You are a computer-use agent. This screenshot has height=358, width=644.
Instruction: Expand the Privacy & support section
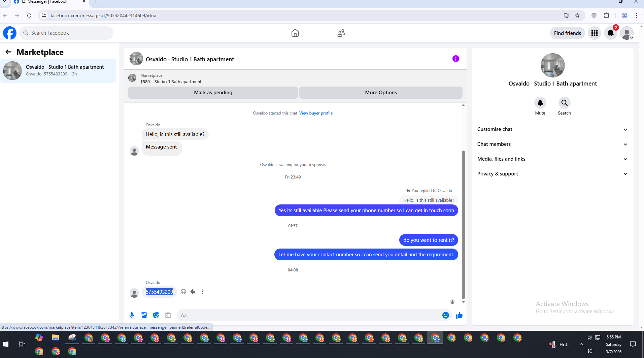click(552, 174)
